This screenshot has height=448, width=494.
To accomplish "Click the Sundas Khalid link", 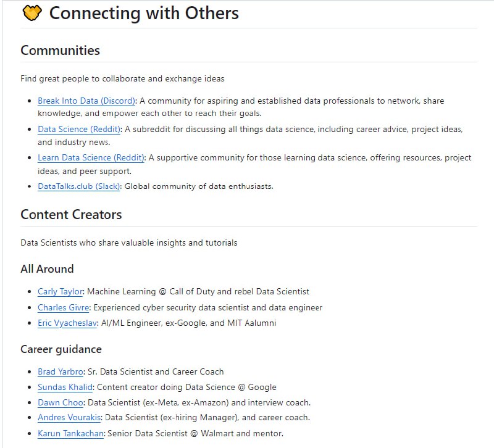I will [65, 387].
